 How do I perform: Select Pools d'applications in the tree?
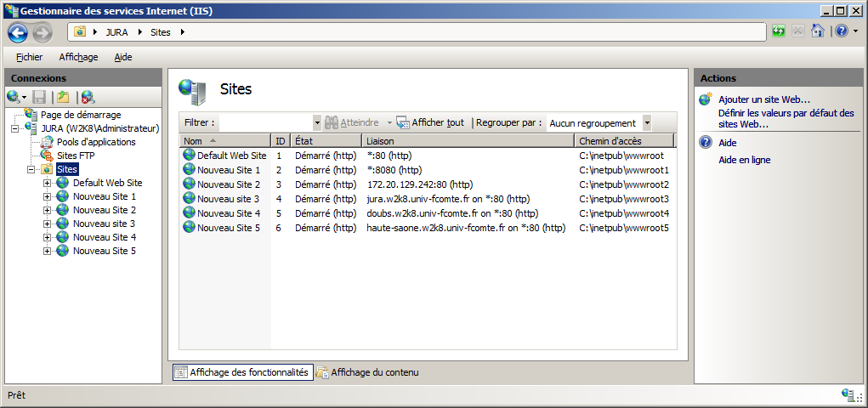coord(95,142)
